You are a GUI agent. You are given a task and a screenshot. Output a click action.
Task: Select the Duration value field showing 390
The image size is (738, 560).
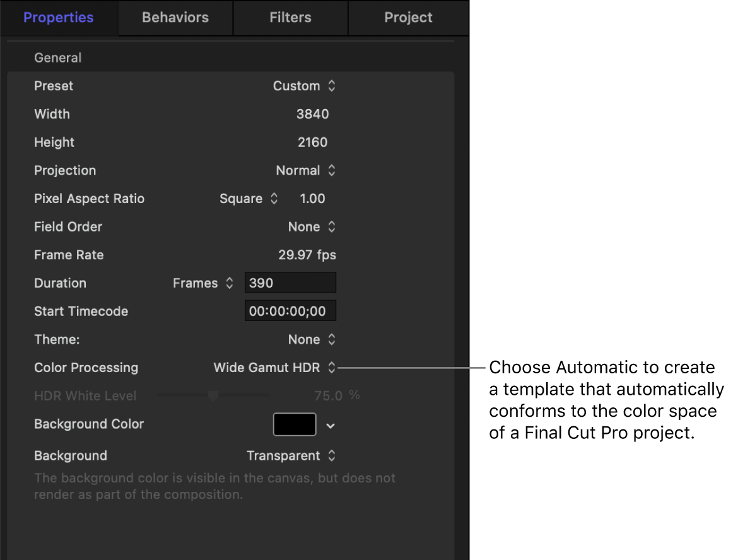tap(290, 283)
